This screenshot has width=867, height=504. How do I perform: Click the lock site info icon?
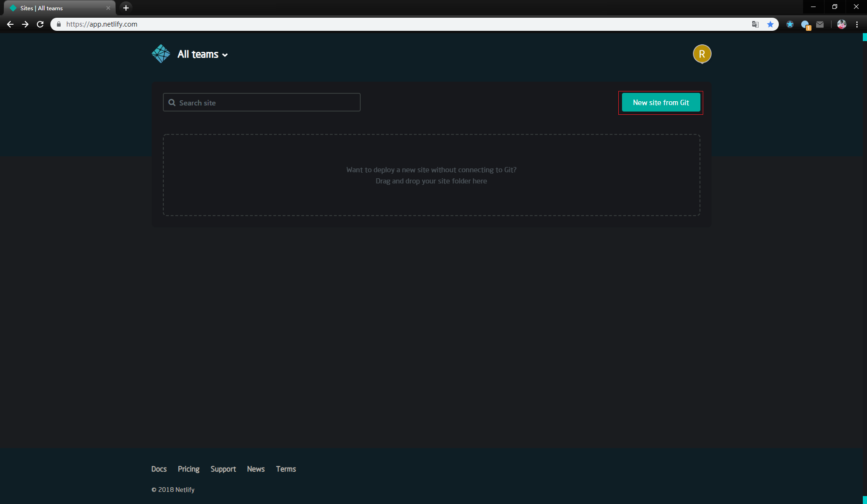tap(58, 24)
